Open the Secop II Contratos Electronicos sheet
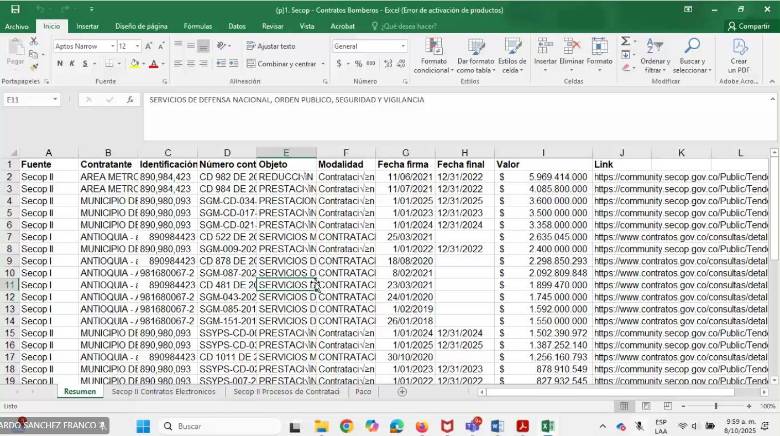This screenshot has height=436, width=780. pyautogui.click(x=163, y=392)
